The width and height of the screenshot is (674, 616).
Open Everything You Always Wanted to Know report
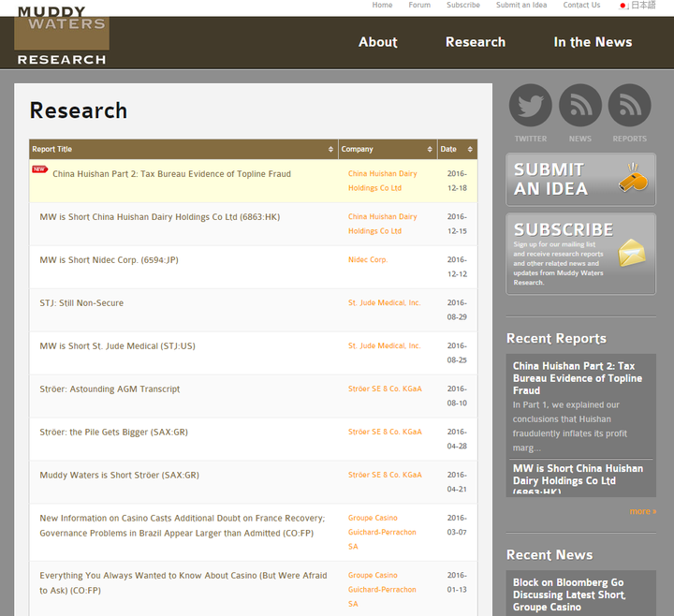coord(183,582)
